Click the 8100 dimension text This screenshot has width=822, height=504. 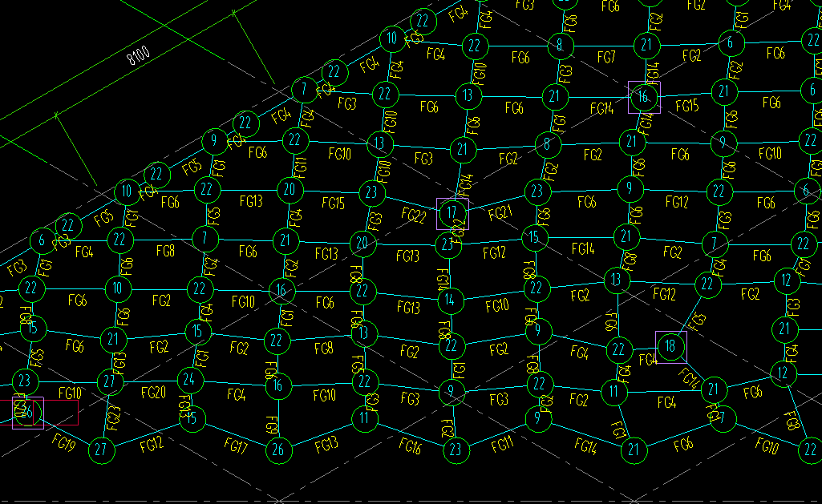click(x=139, y=55)
